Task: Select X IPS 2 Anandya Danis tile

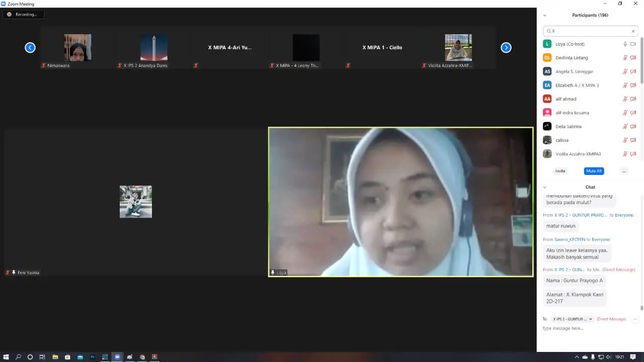Action: (x=154, y=48)
